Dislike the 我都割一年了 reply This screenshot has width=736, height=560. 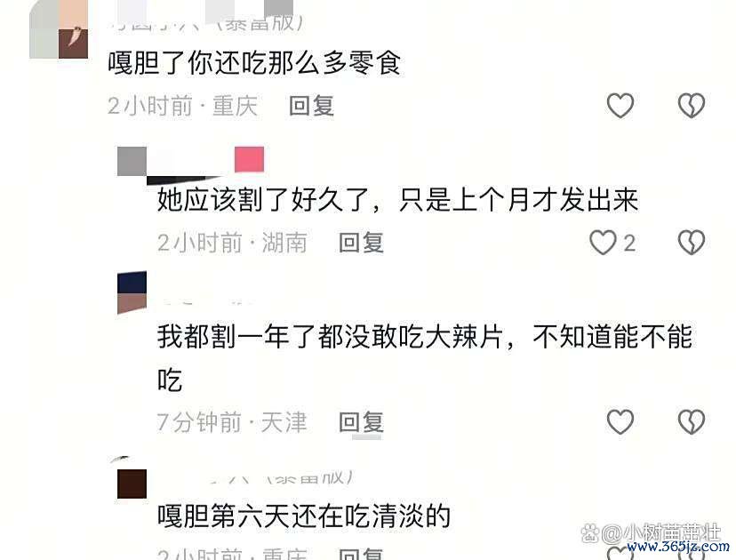pyautogui.click(x=692, y=421)
